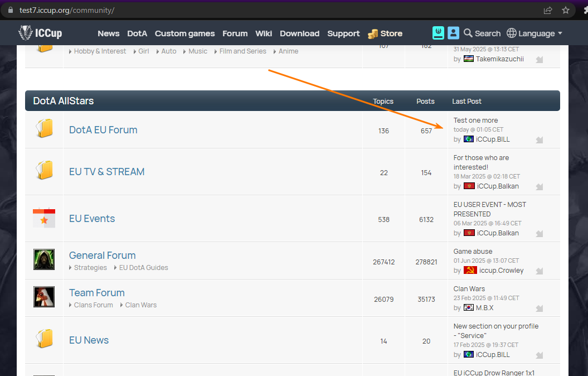Click the EU TV & STREAM folder icon
The width and height of the screenshot is (588, 376).
(x=44, y=170)
